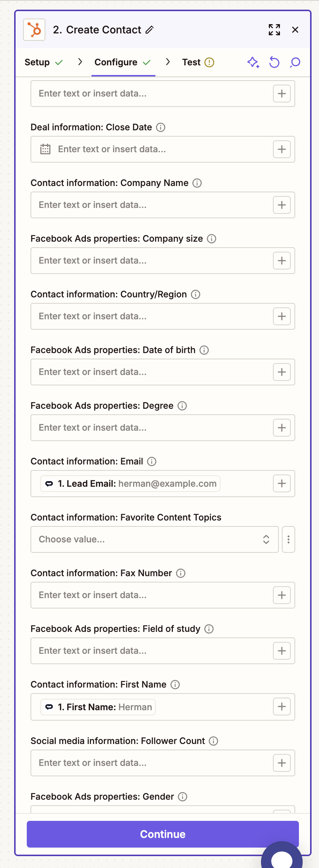Expand the panel with the fullscreen icon
319x868 pixels.
(x=274, y=30)
